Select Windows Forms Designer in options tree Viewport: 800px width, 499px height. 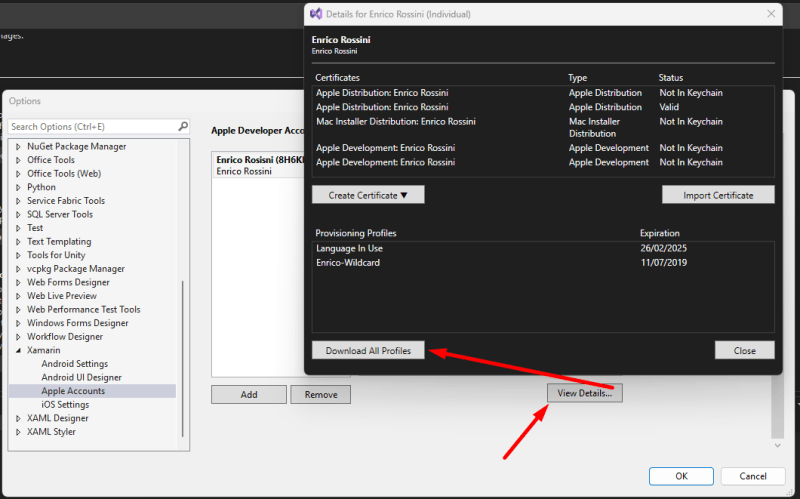[x=78, y=323]
